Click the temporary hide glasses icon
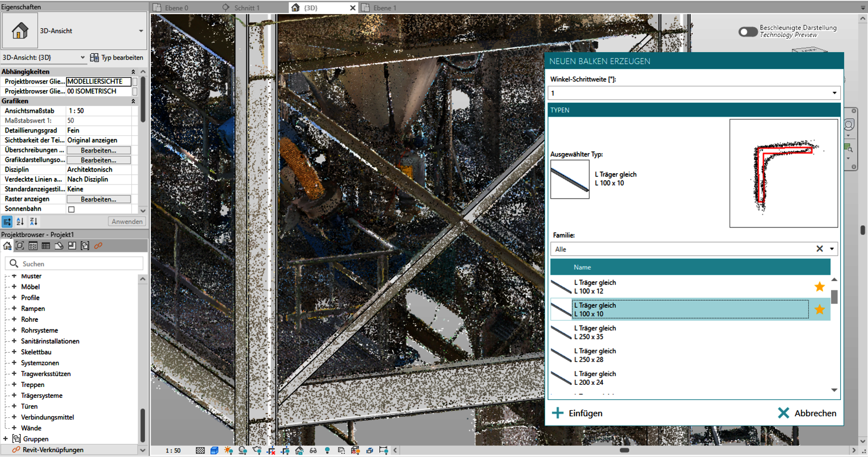 point(313,450)
